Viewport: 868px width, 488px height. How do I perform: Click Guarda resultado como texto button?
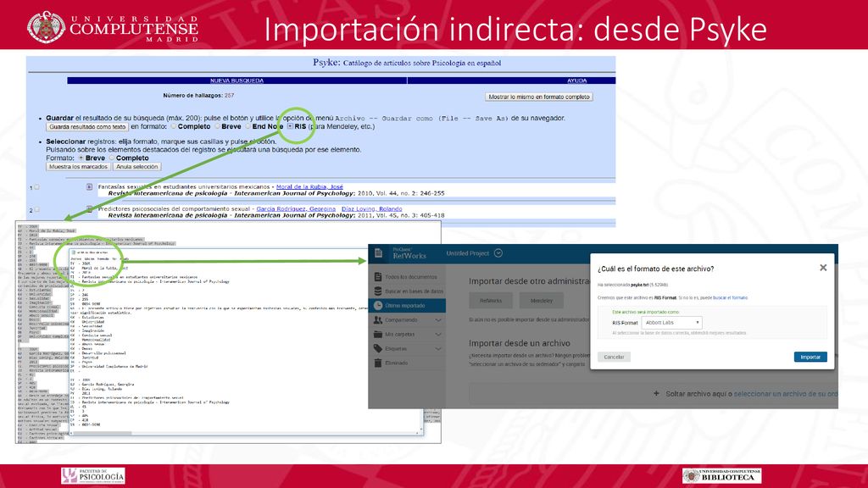point(87,127)
